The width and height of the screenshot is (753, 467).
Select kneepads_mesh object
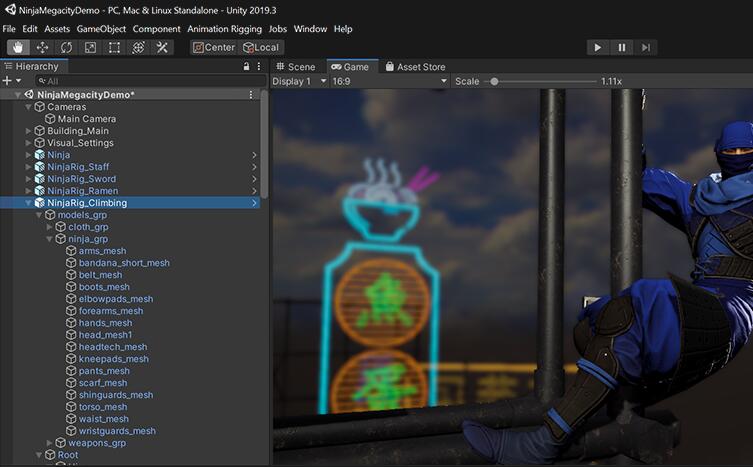pos(114,359)
